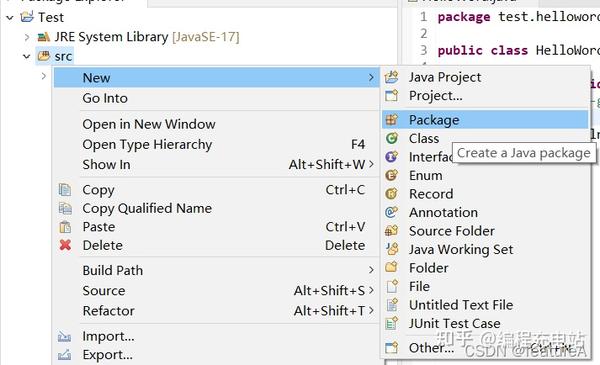This screenshot has width=600, height=365.
Task: Choose Package from New submenu
Action: [485, 120]
